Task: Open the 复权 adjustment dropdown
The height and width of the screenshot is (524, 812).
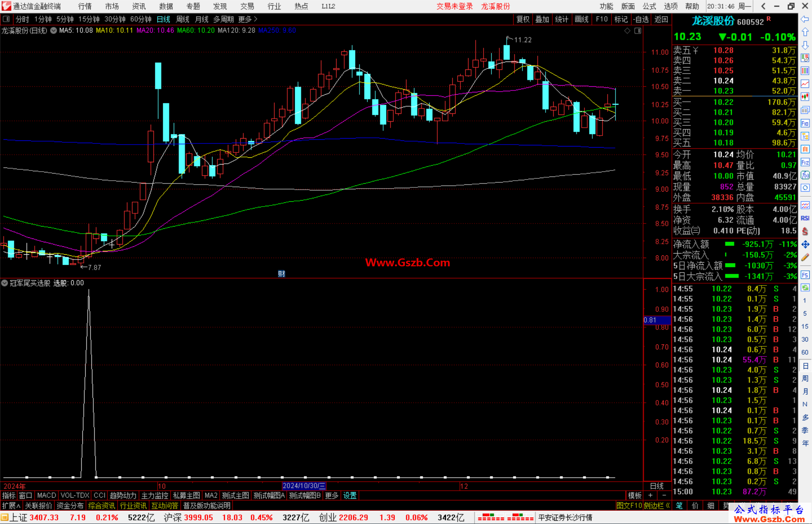Action: [523, 19]
